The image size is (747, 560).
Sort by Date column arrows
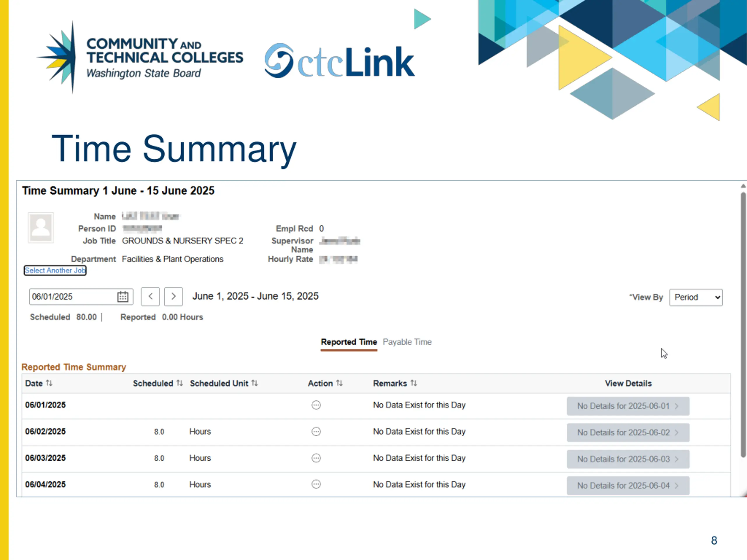(49, 383)
